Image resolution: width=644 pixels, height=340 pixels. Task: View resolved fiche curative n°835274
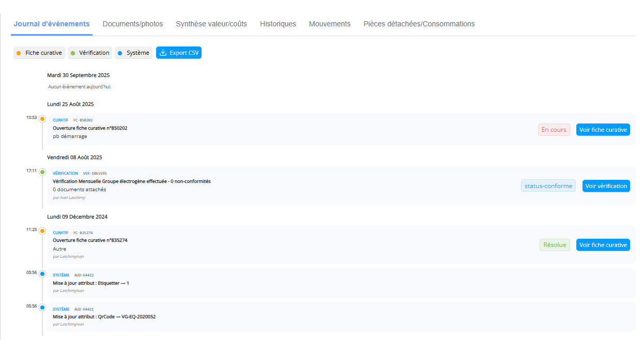(603, 245)
